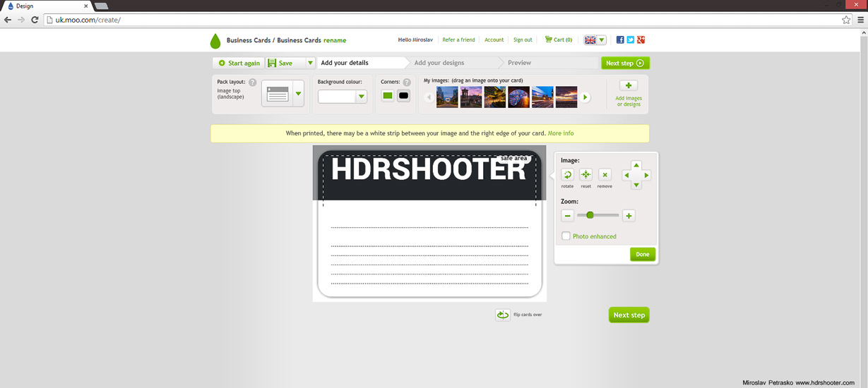The image size is (868, 388).
Task: Open the Corners help icon
Action: pyautogui.click(x=407, y=83)
